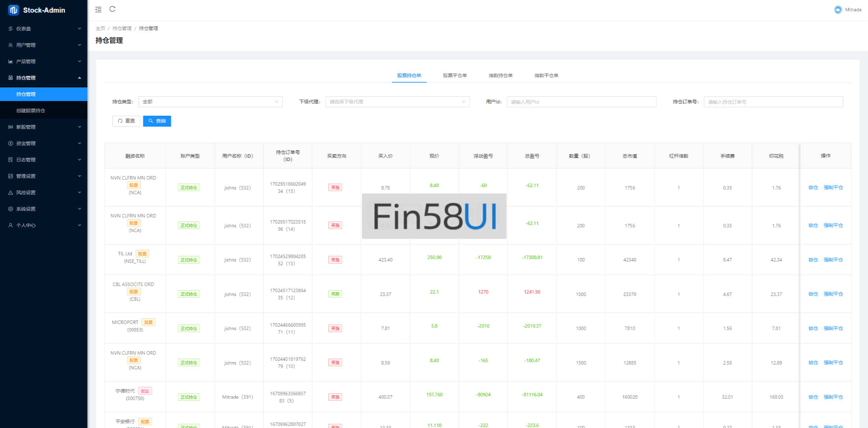
Task: Click the page refresh icon
Action: coord(112,9)
